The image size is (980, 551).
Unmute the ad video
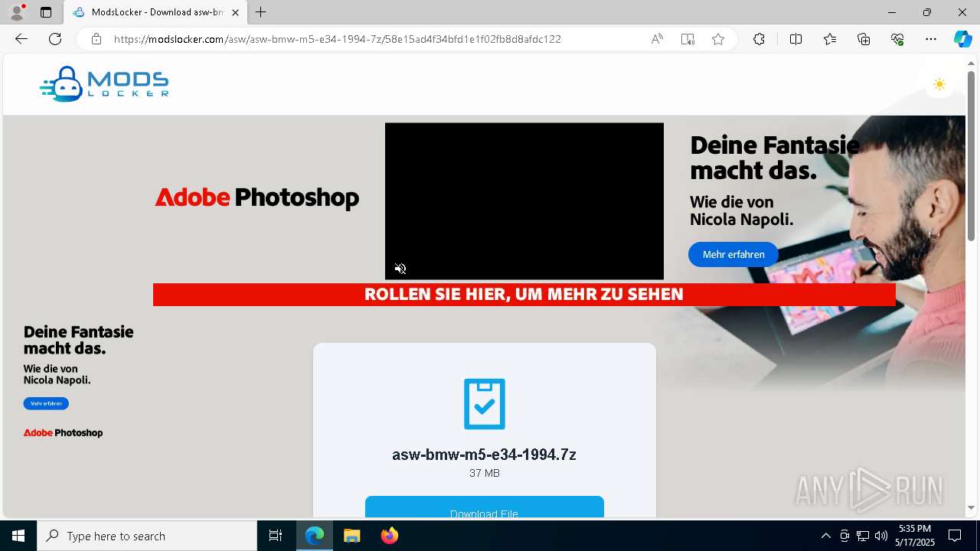[400, 269]
